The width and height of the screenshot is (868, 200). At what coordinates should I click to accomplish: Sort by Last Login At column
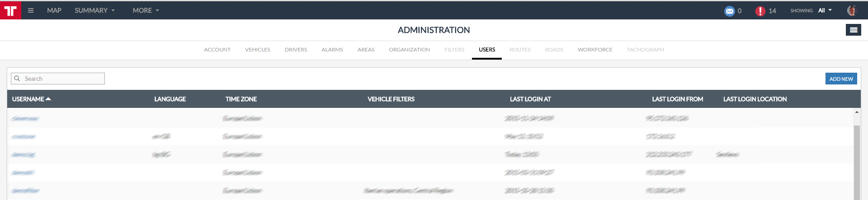(530, 99)
